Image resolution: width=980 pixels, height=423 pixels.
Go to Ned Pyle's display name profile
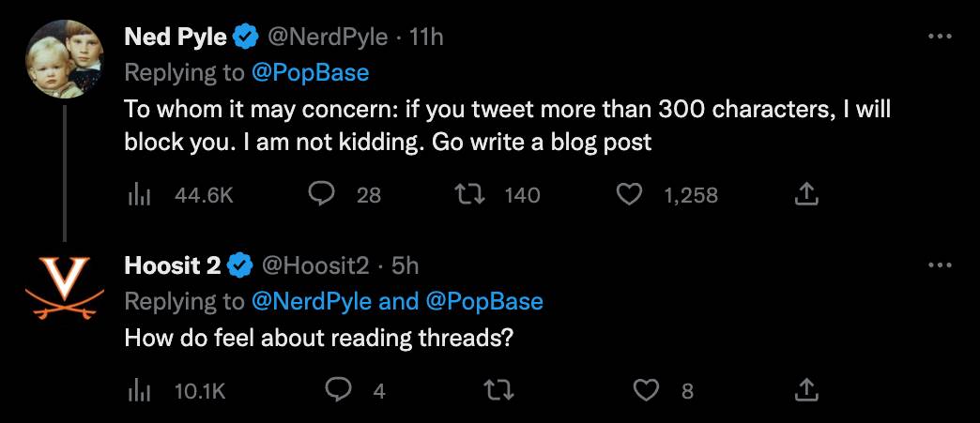(176, 37)
